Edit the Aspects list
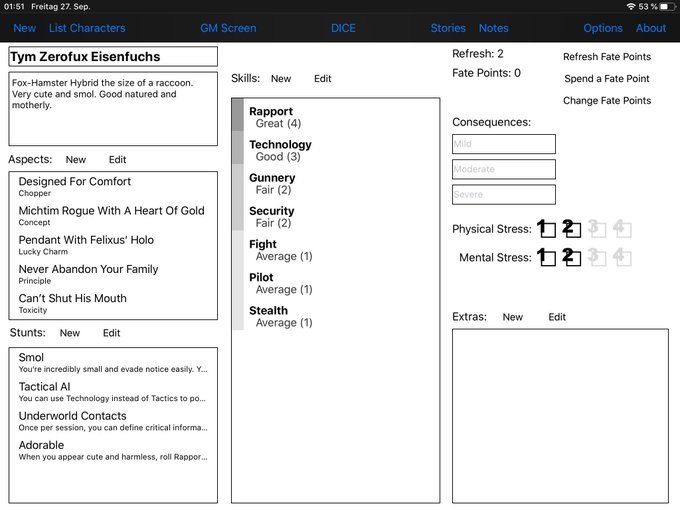The width and height of the screenshot is (680, 510). pyautogui.click(x=118, y=160)
